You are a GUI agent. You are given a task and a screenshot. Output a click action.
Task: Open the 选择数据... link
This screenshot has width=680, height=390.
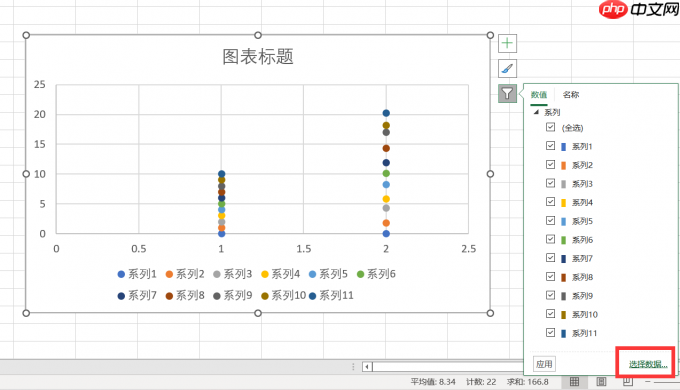(x=648, y=364)
